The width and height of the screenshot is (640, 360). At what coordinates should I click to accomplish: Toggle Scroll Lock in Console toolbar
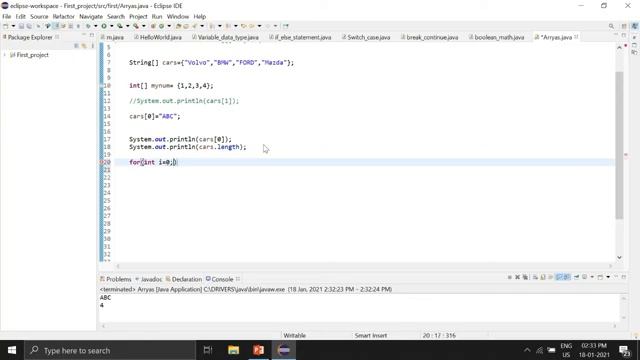tap(543, 277)
